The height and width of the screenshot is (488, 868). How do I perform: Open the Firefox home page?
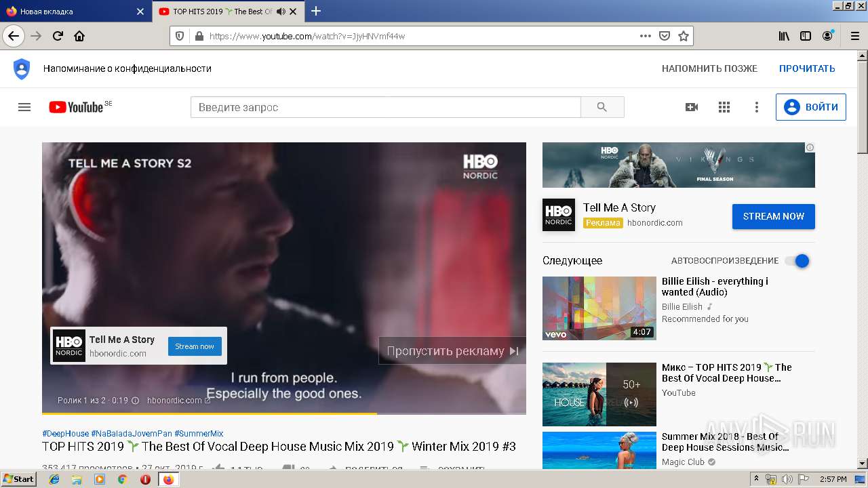(79, 36)
